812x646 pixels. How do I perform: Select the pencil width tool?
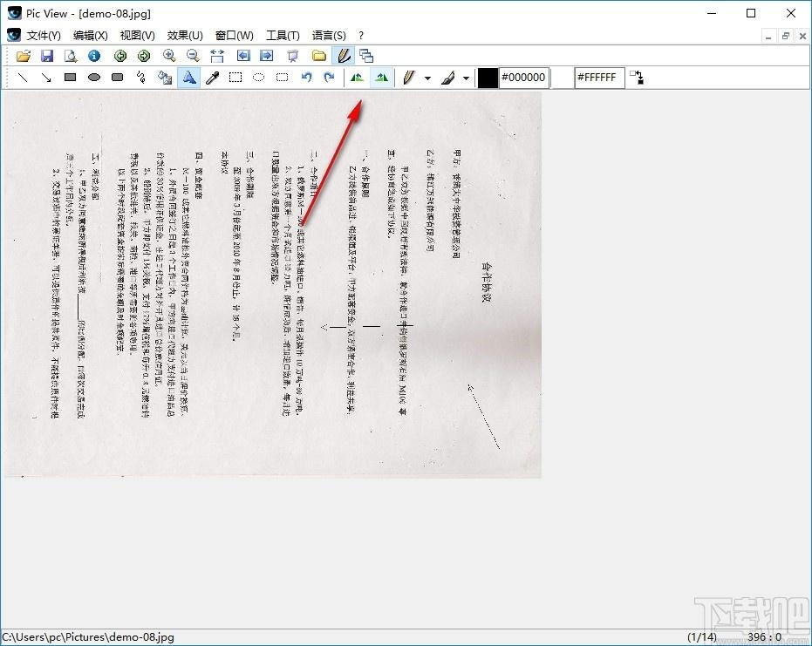pyautogui.click(x=408, y=78)
